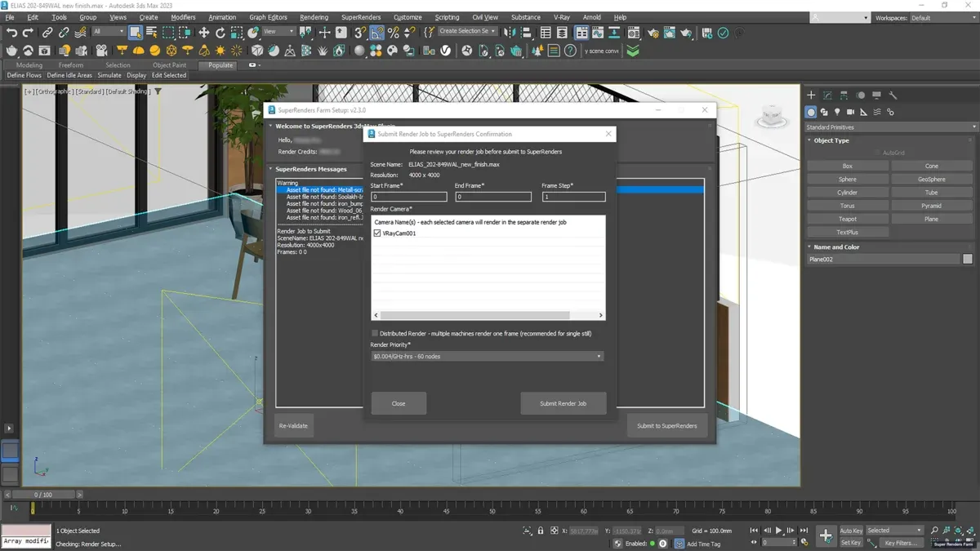This screenshot has width=980, height=551.
Task: Click Close in the confirmation dialog
Action: (x=399, y=403)
